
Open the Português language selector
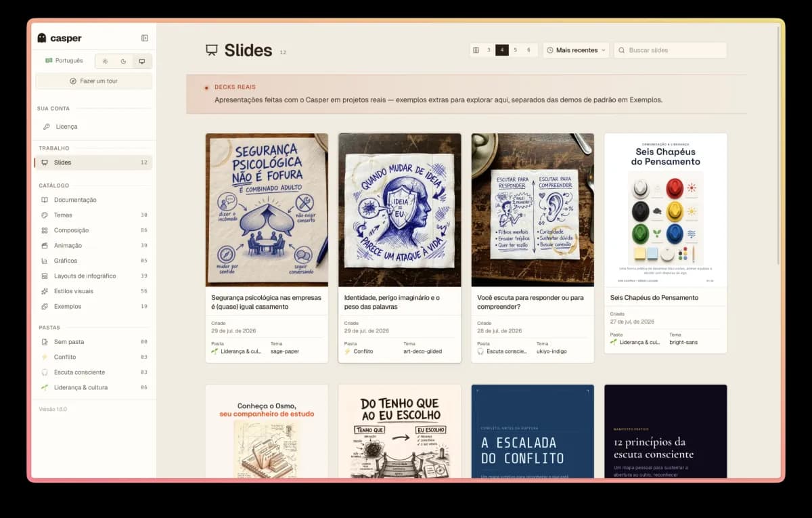[64, 61]
